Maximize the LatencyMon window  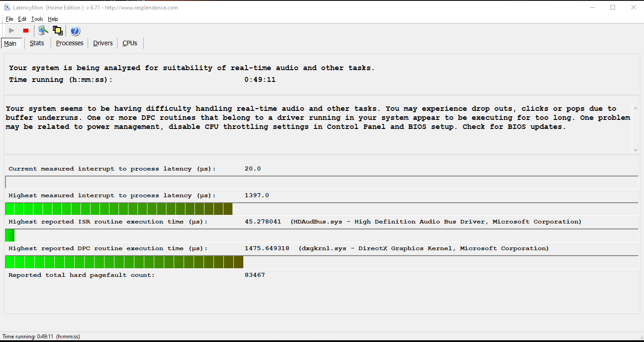[613, 7]
